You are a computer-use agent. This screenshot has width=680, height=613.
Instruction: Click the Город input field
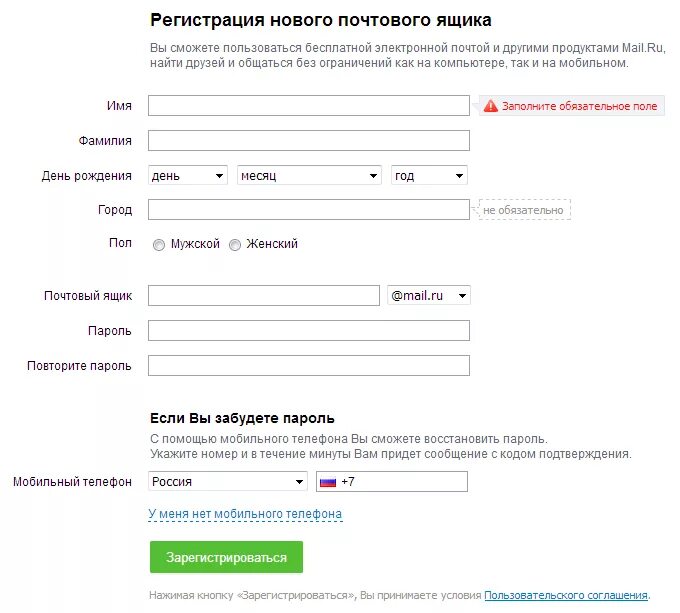[x=308, y=210]
